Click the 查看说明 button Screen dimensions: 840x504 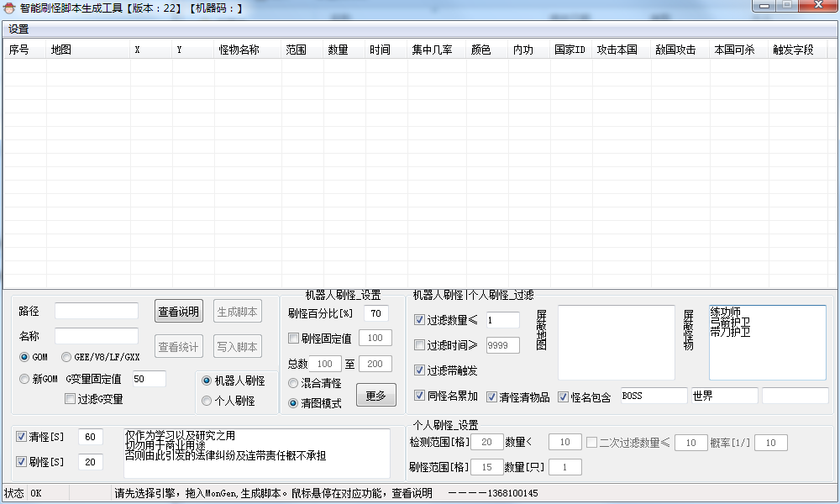(179, 311)
